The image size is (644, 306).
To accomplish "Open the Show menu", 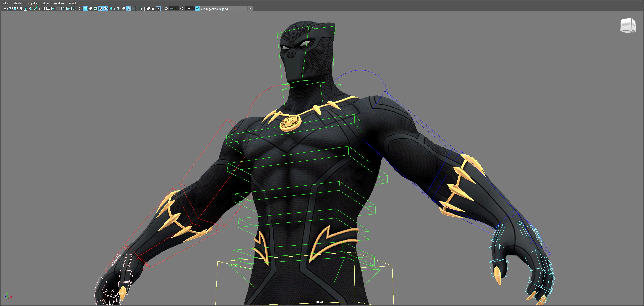I will [x=46, y=3].
